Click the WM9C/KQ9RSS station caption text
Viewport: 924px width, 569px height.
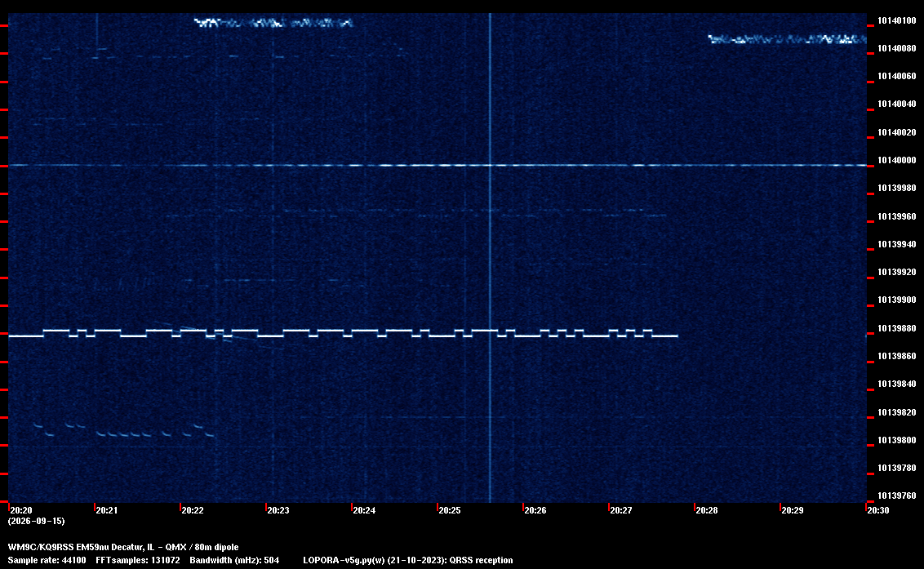(123, 547)
